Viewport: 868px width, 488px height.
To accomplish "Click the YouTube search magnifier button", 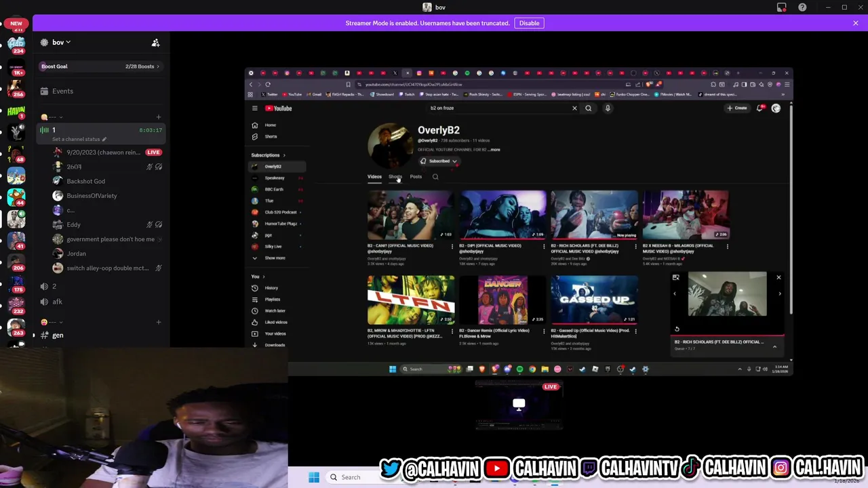I will pyautogui.click(x=589, y=108).
